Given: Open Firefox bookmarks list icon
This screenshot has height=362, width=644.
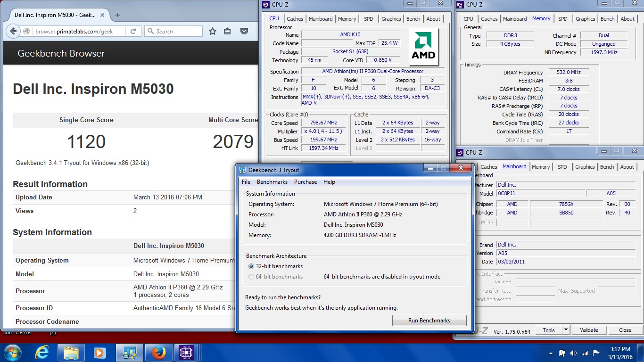Looking at the screenshot, I should point(228,32).
